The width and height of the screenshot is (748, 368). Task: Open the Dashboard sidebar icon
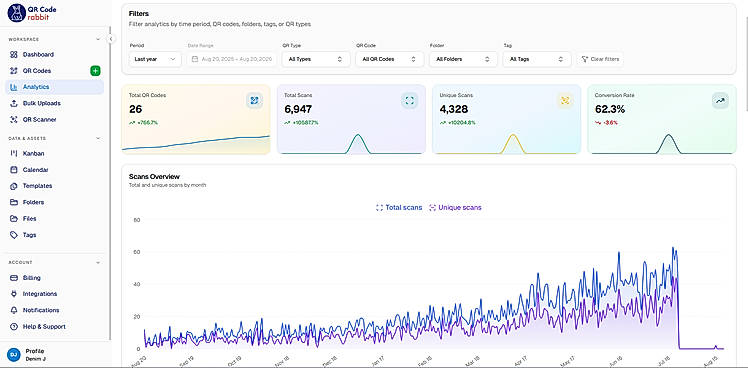[x=13, y=54]
